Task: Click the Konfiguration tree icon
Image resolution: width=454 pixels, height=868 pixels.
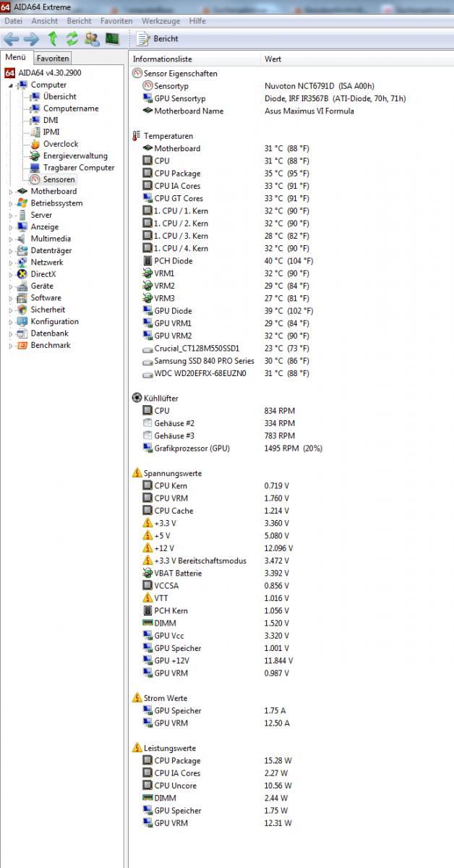Action: (22, 322)
